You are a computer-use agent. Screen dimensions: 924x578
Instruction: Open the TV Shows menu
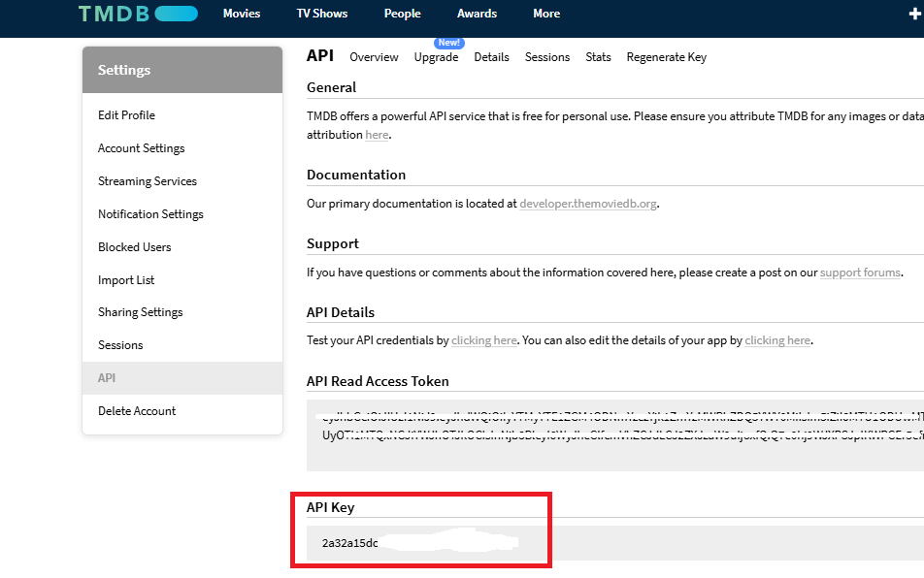click(x=321, y=14)
